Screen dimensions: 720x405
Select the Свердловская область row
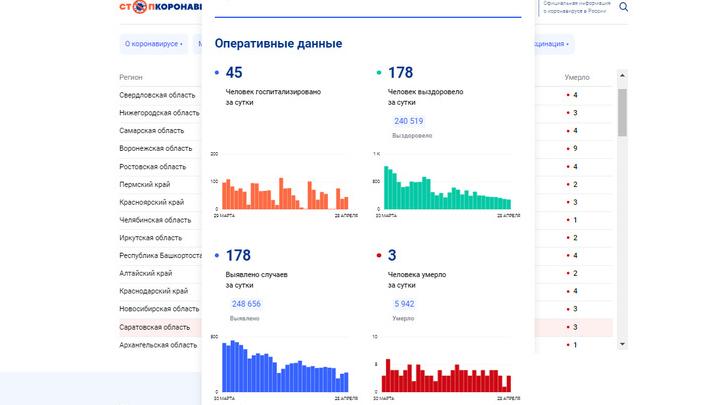pyautogui.click(x=157, y=95)
